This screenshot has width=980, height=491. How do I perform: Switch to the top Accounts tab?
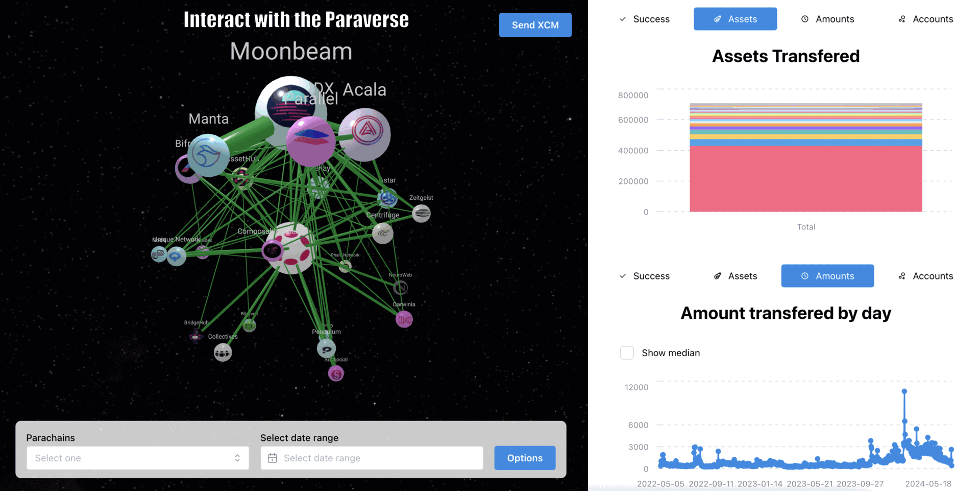[x=925, y=19]
